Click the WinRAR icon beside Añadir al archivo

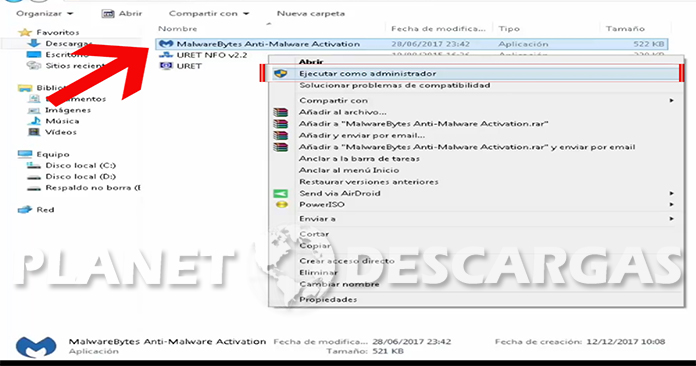click(281, 112)
